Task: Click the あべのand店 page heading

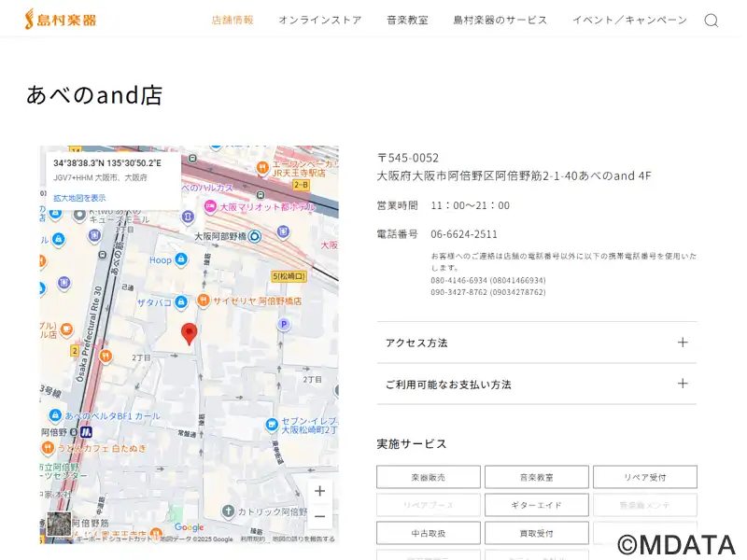Action: coord(94,95)
